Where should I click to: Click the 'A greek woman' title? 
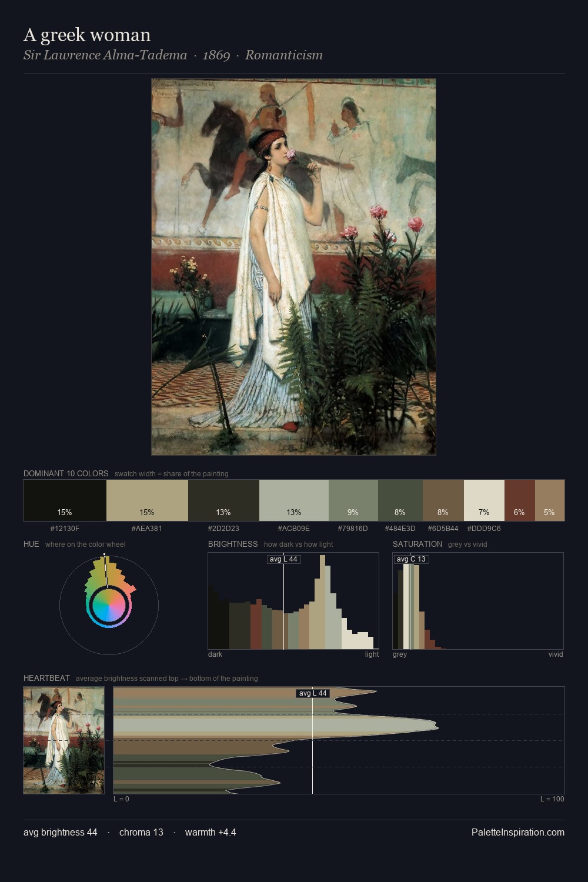click(x=87, y=35)
